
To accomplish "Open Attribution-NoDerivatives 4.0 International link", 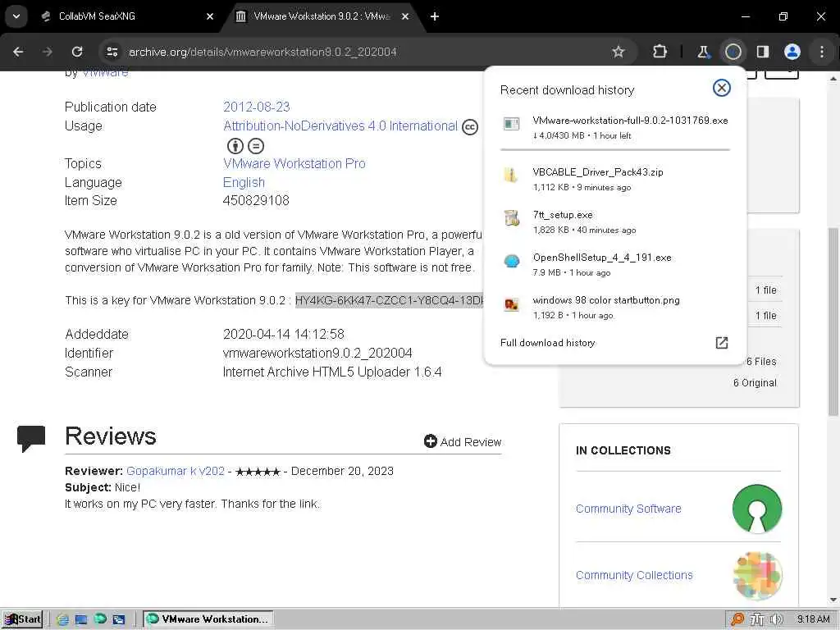I will click(340, 126).
